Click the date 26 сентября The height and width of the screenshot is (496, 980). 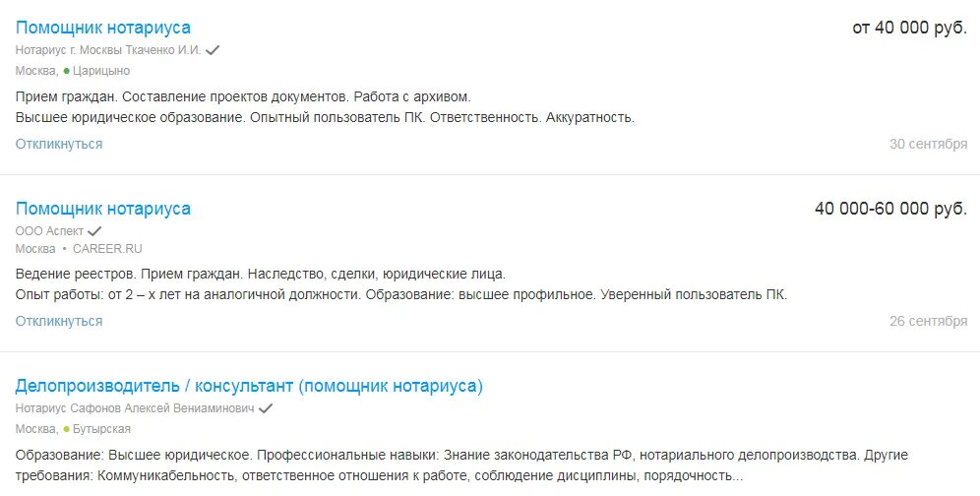[x=928, y=321]
